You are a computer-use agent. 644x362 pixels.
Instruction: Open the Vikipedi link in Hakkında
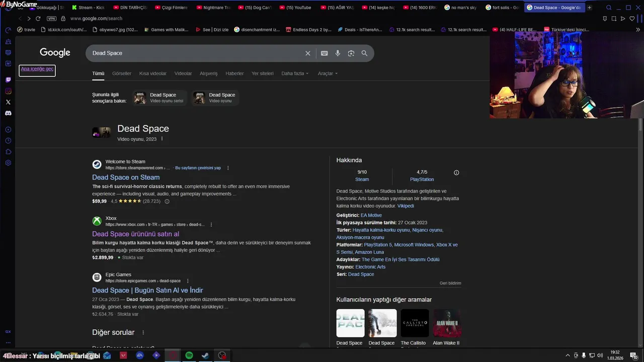[x=406, y=206]
